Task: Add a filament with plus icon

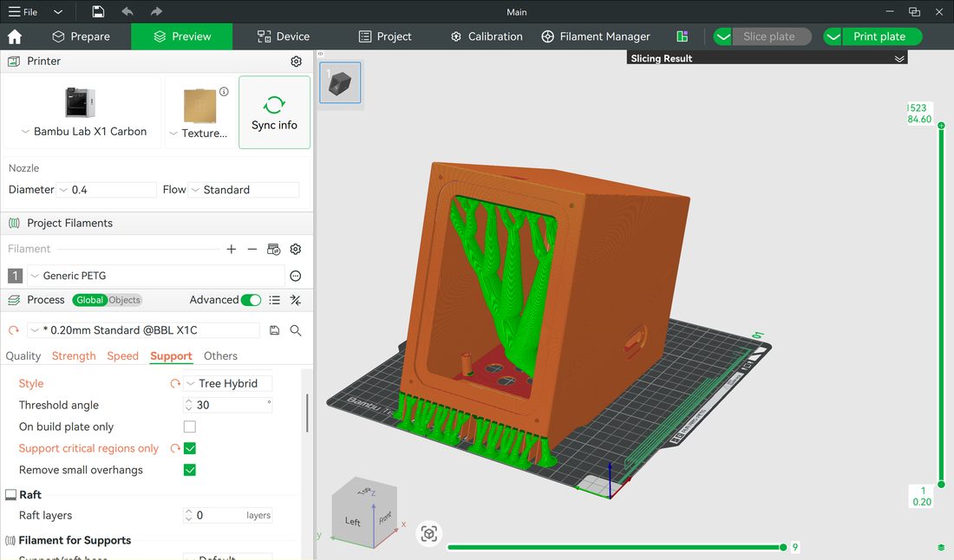Action: click(232, 250)
